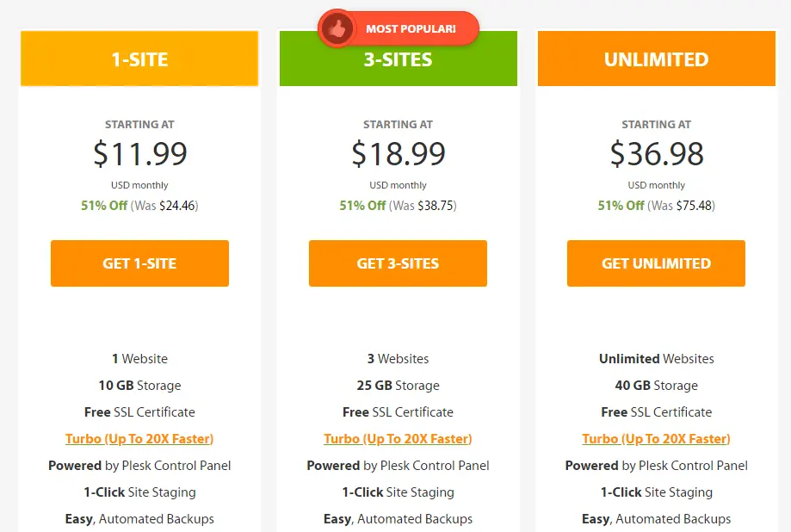
Task: Click the GET 3-SITES button
Action: tap(398, 263)
